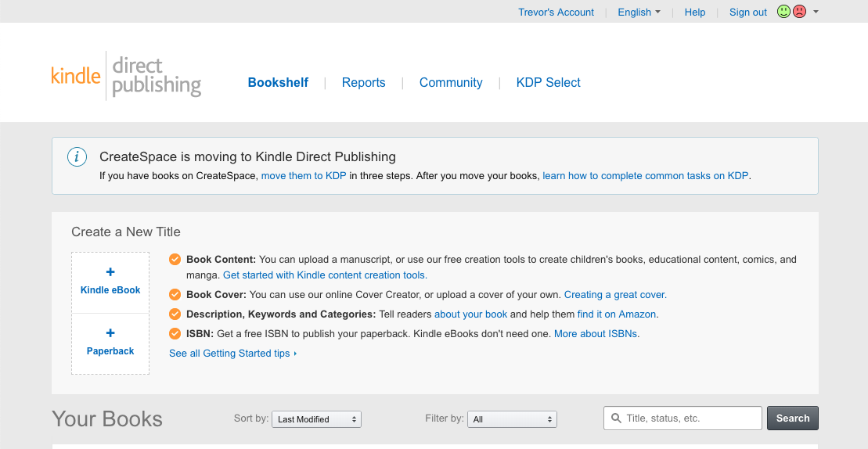Click the blue info icon in banner
This screenshot has width=868, height=449.
click(77, 157)
